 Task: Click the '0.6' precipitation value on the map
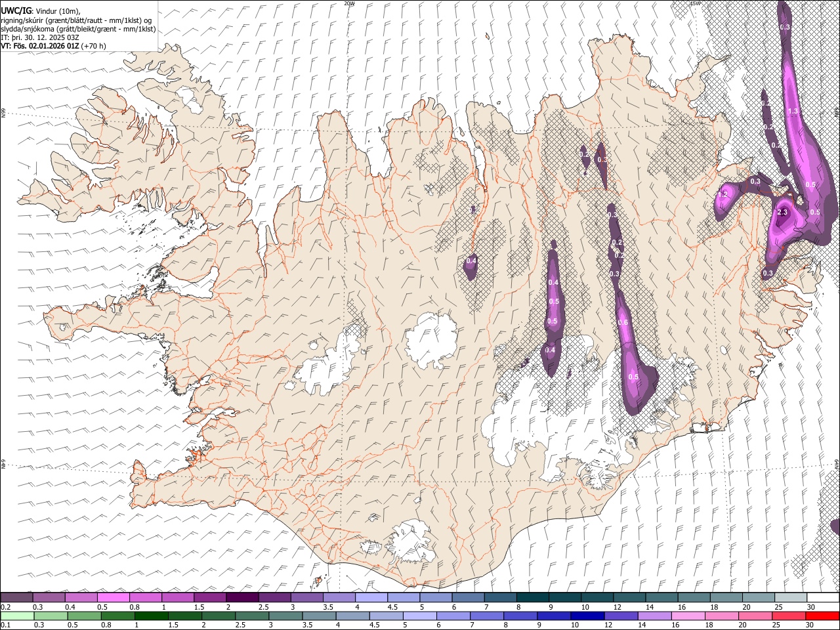[623, 322]
